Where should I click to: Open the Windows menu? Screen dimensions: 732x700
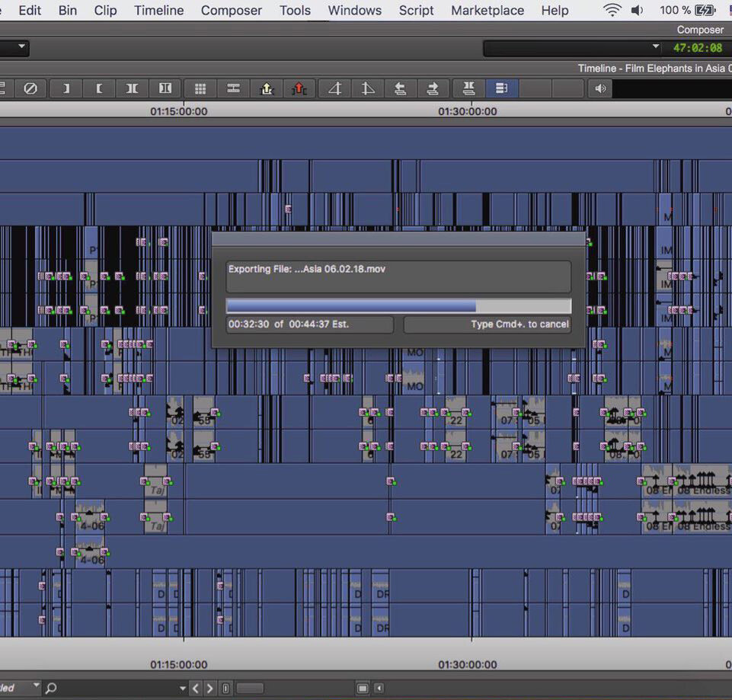point(355,10)
